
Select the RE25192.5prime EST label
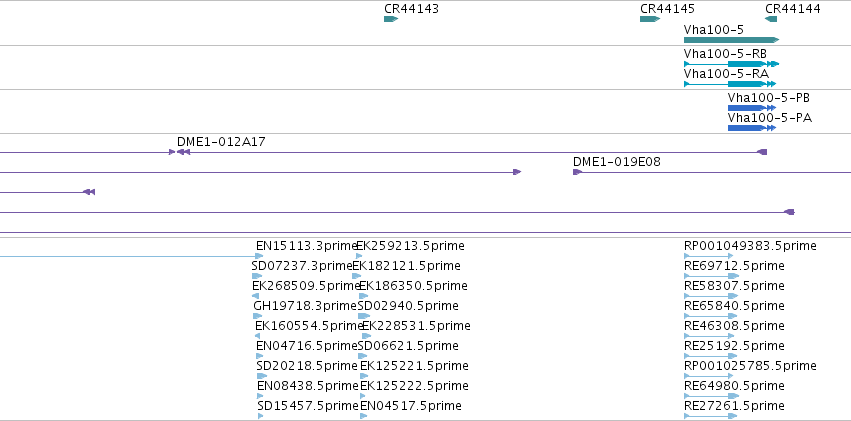tap(734, 346)
